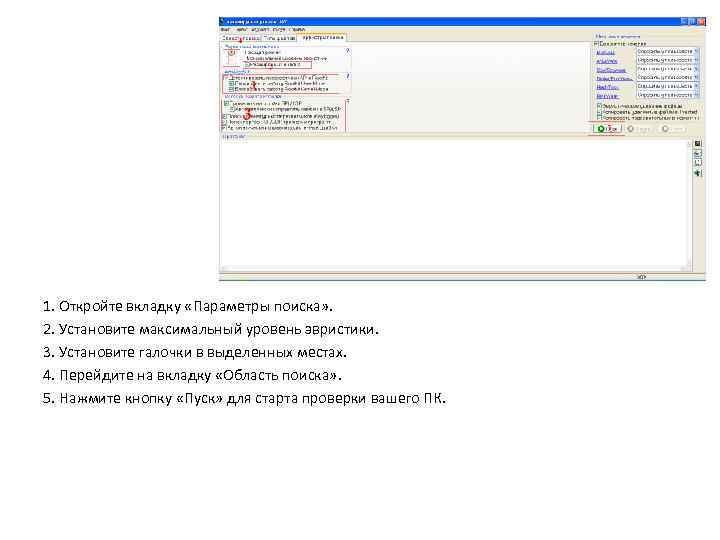Maximize the AVZ window
The height and width of the screenshot is (540, 720).
pyautogui.click(x=692, y=22)
